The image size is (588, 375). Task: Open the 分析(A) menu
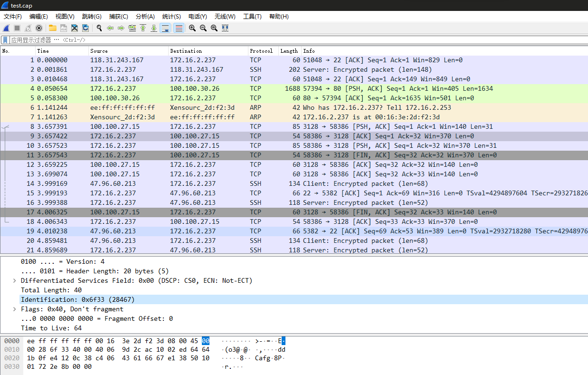click(x=145, y=16)
